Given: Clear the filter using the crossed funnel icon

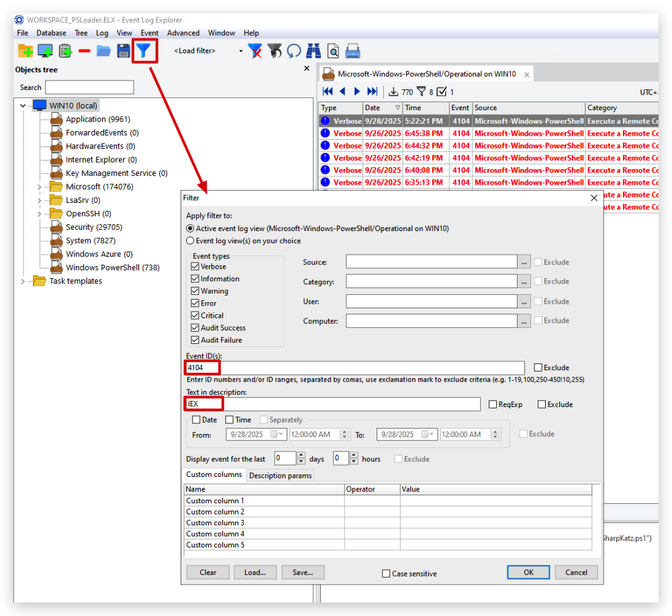Looking at the screenshot, I should [255, 51].
